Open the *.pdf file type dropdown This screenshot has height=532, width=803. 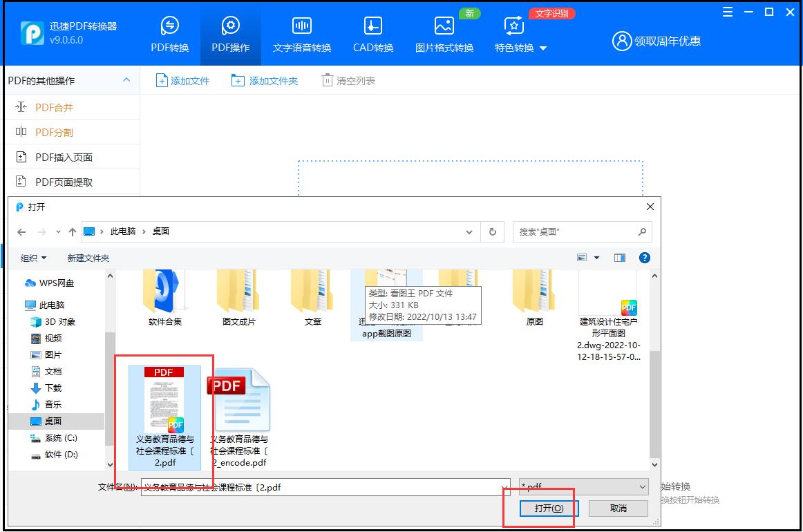[x=583, y=486]
